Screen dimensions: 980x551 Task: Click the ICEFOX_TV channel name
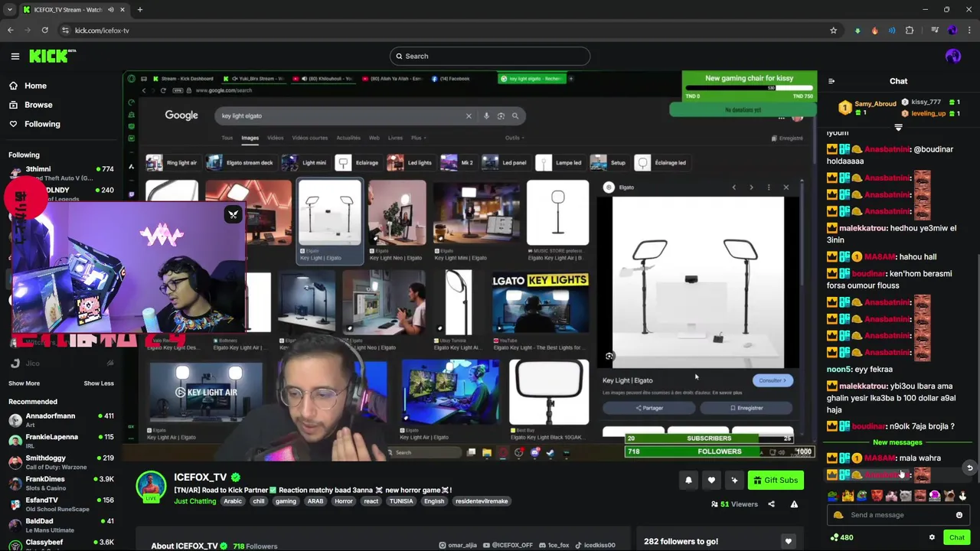coord(200,478)
